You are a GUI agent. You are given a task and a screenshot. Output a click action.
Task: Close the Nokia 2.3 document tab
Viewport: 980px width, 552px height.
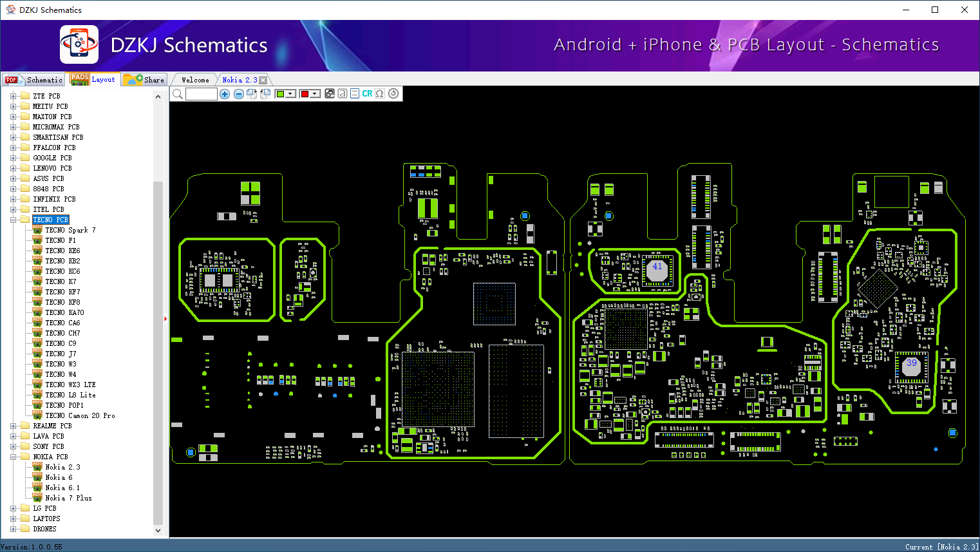point(263,80)
